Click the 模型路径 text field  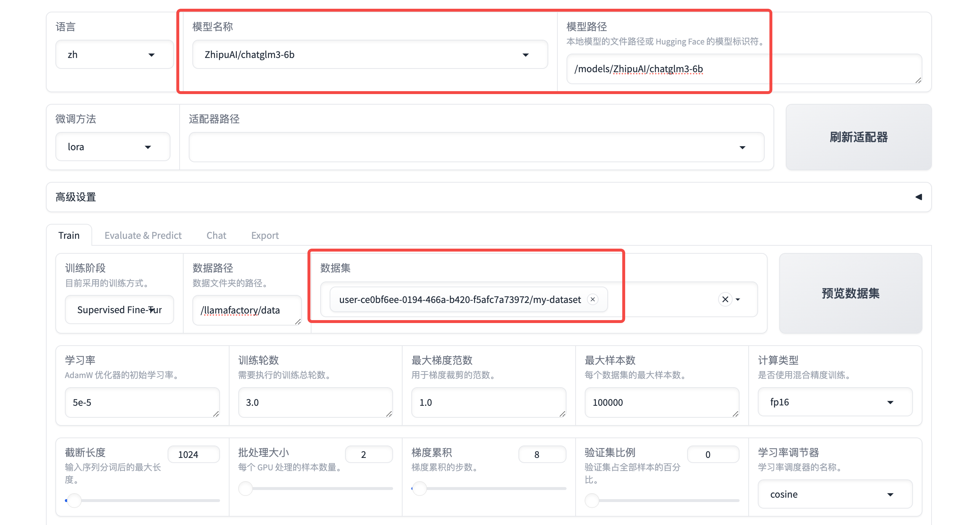tap(744, 69)
